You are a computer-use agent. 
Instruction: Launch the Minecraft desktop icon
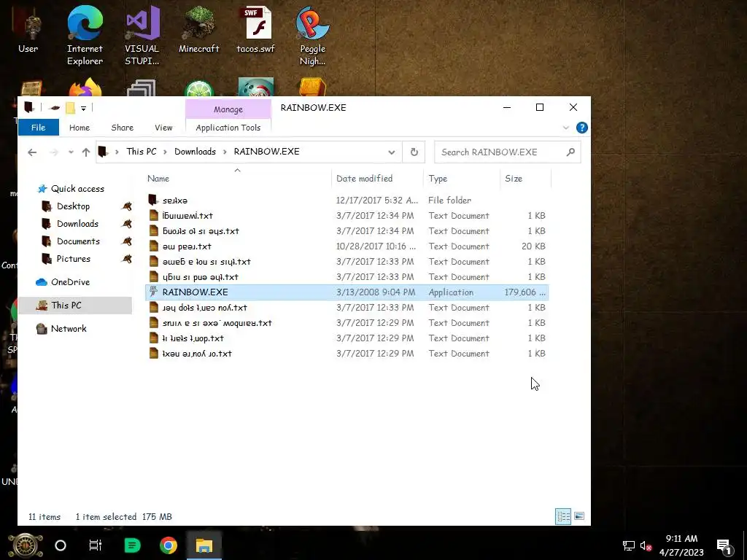tap(198, 29)
